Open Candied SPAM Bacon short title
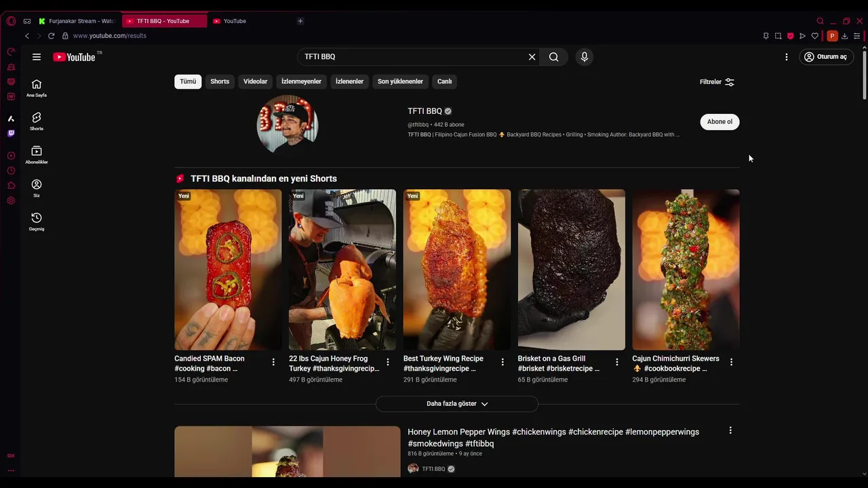This screenshot has width=868, height=488. click(210, 363)
